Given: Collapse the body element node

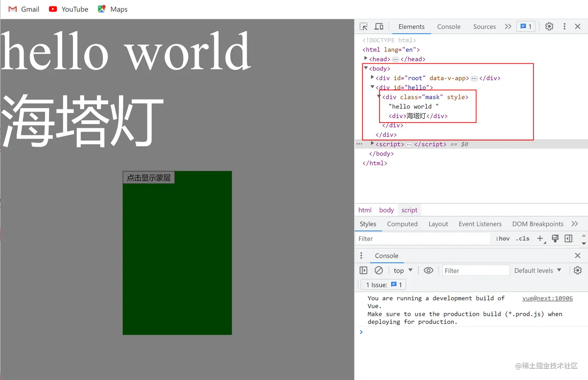Looking at the screenshot, I should [x=366, y=68].
